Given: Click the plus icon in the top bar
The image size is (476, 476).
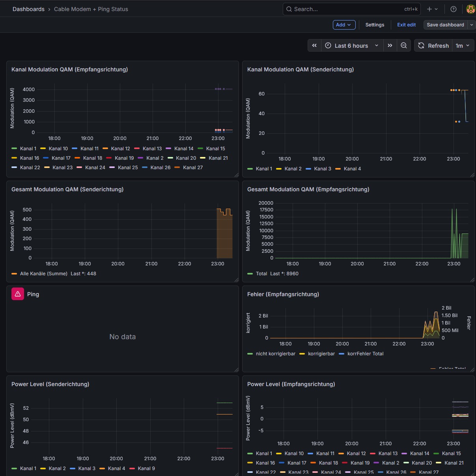Looking at the screenshot, I should (x=430, y=9).
